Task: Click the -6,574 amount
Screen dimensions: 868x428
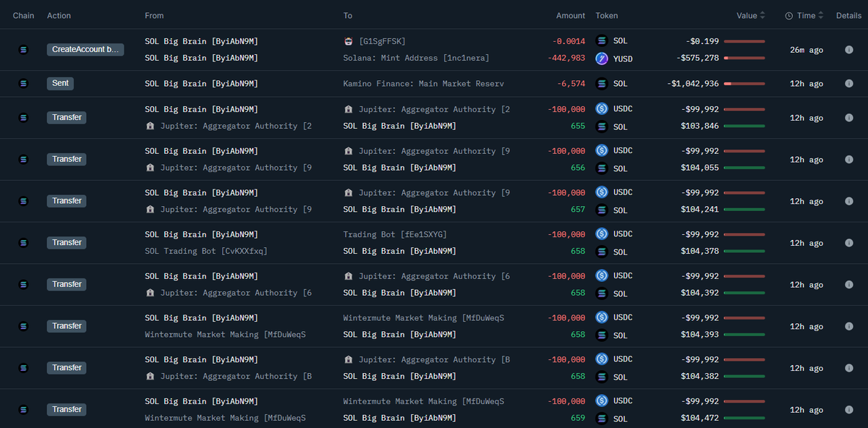Action: (x=571, y=84)
